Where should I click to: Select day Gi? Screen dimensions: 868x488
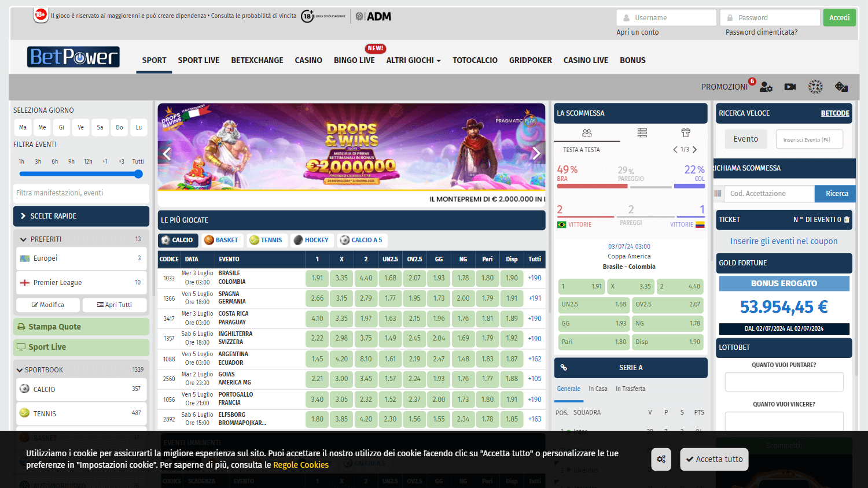[61, 127]
